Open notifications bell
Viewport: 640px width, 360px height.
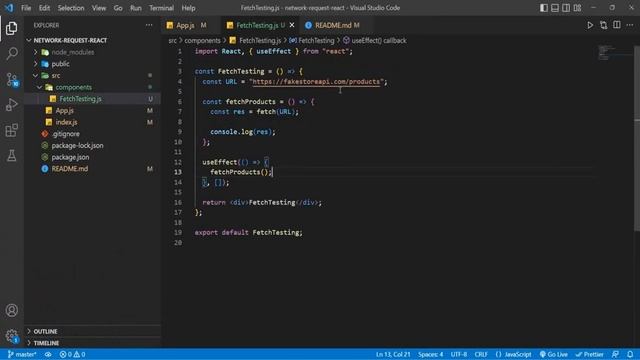tap(630, 354)
